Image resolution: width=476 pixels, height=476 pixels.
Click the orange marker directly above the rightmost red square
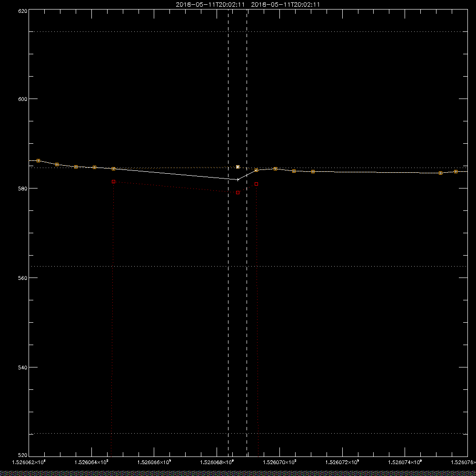[x=256, y=170]
